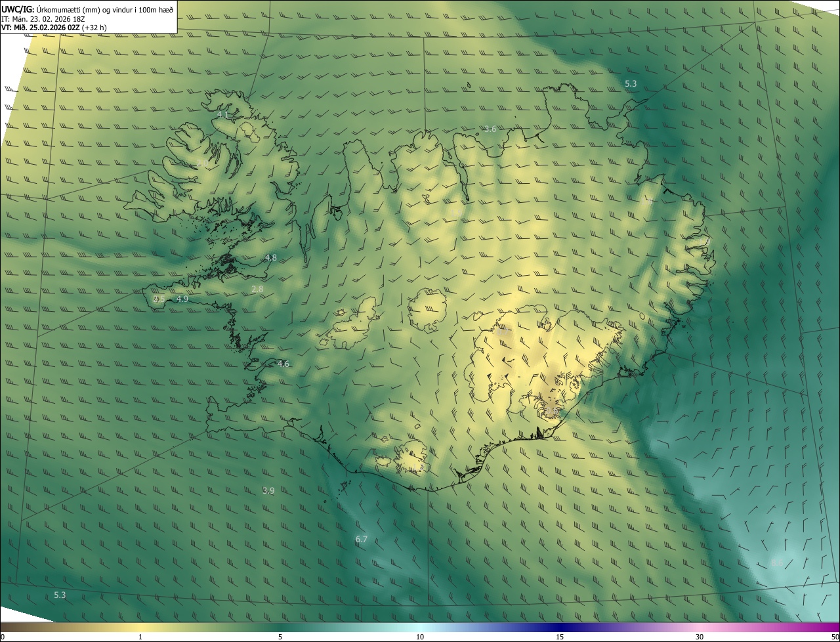Click the 6.7 value label on the map
Screen dimensions: 840x642
(361, 540)
